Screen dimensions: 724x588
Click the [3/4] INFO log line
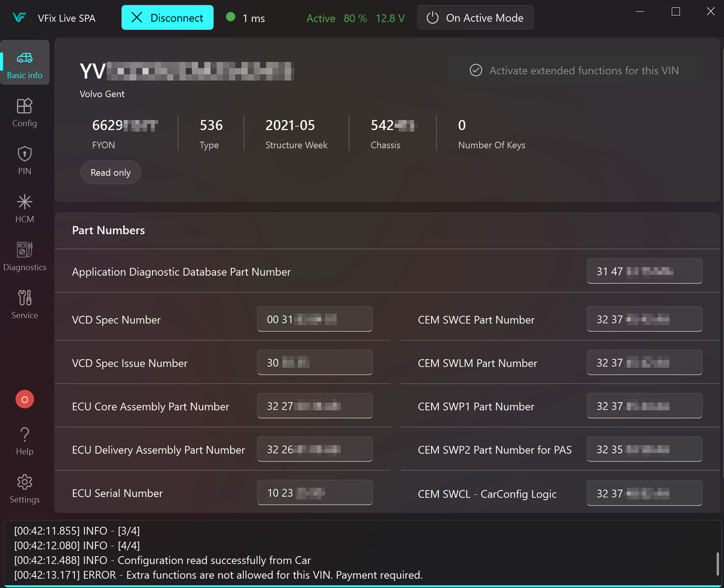[x=77, y=531]
